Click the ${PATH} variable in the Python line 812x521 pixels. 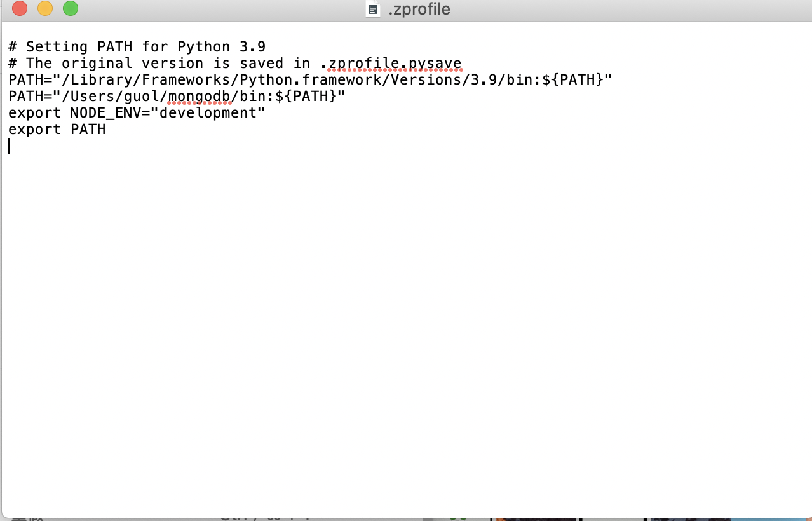coord(573,79)
